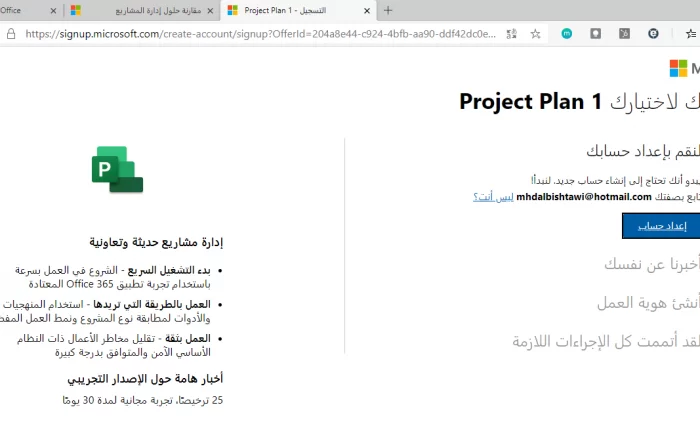Viewport: 700px width, 441px height.
Task: Click the بدء التشغيل السريع bullet text
Action: point(169,270)
